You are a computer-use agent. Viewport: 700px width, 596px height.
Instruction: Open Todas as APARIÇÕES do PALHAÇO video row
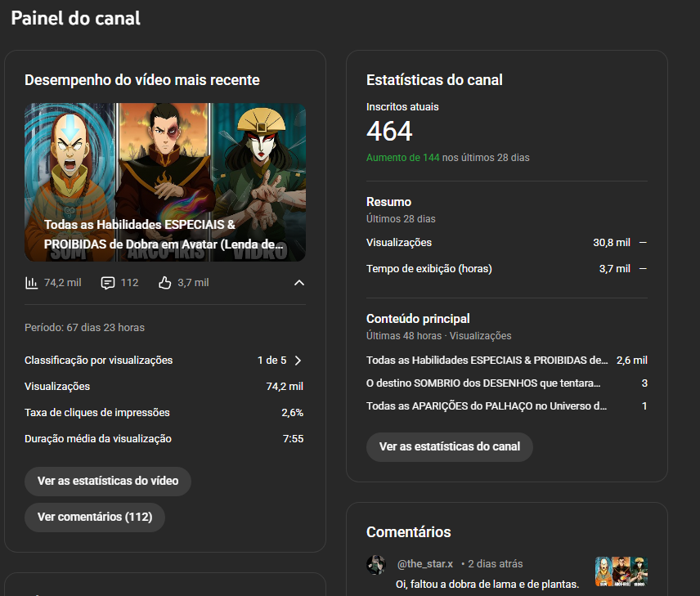pos(507,406)
